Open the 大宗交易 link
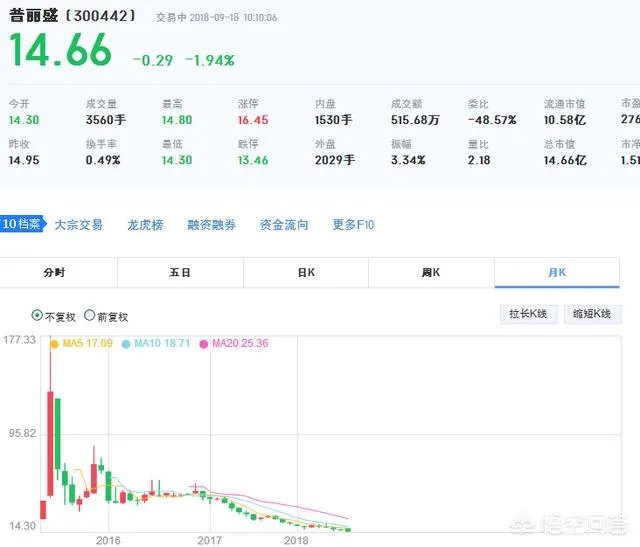This screenshot has width=640, height=547. (x=78, y=225)
